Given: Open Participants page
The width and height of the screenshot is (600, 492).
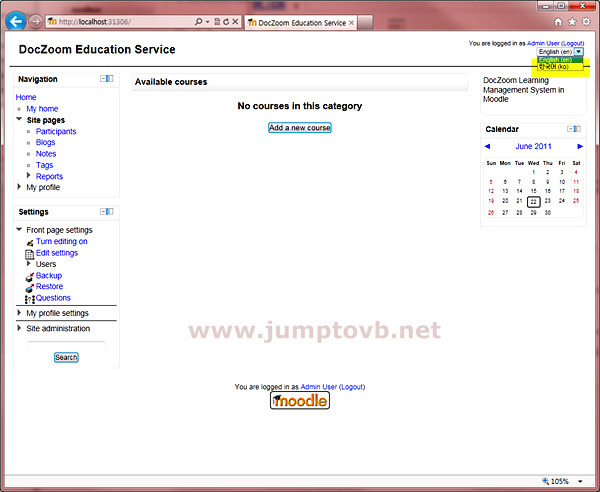Looking at the screenshot, I should 56,131.
